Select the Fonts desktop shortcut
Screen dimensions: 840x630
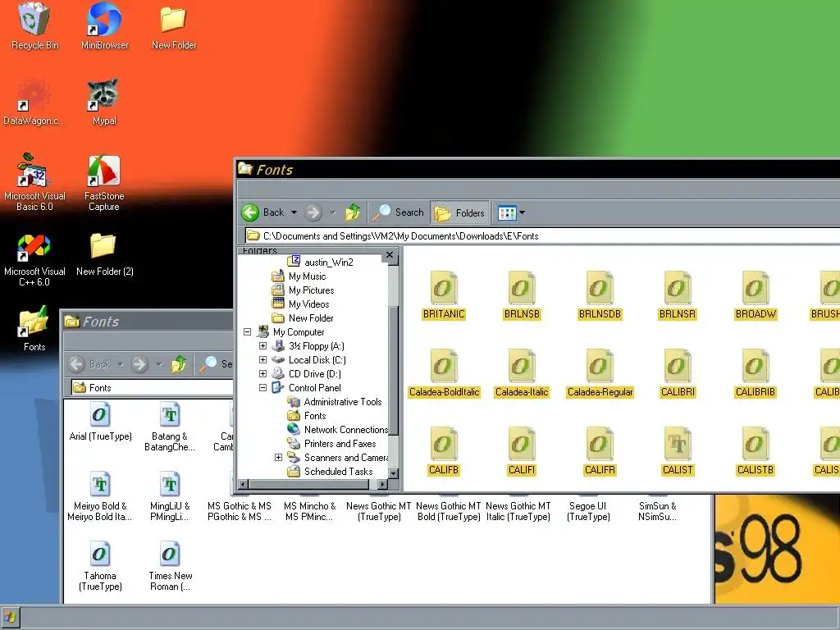34,328
